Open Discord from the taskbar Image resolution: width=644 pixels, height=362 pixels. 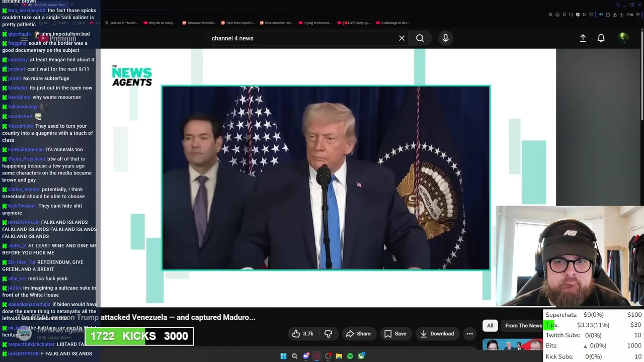pos(306,356)
